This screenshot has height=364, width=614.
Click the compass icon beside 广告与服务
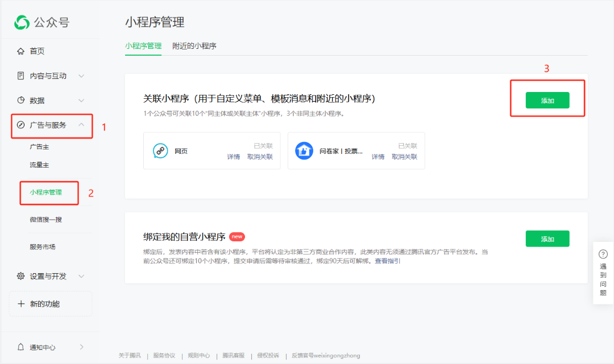click(x=21, y=125)
